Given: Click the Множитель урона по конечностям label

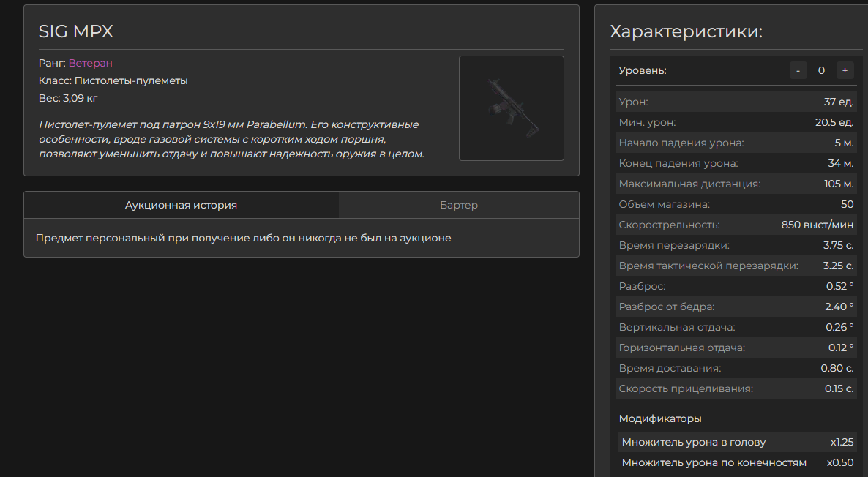Looking at the screenshot, I should 714,462.
